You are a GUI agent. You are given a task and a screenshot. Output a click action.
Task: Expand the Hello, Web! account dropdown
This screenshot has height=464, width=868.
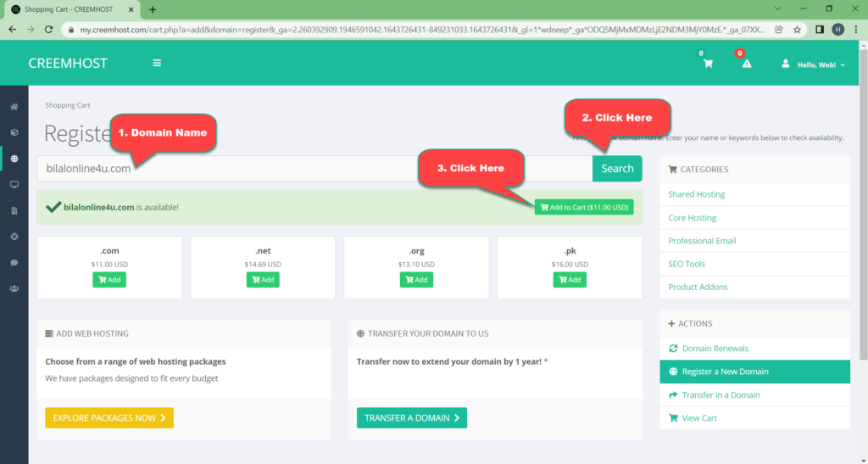tap(813, 64)
